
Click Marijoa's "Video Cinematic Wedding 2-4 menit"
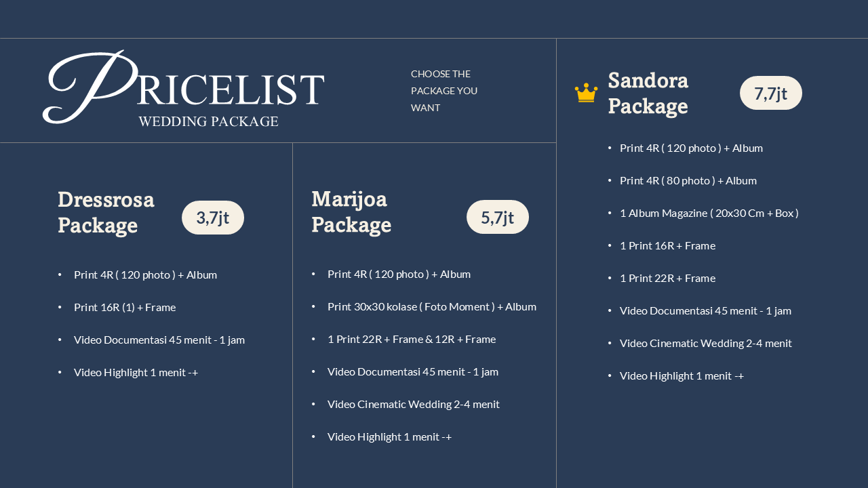point(414,404)
